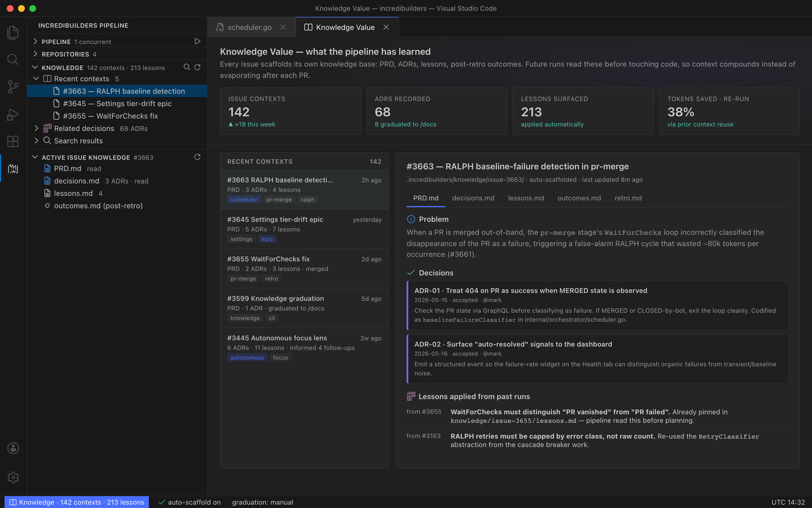Switch to the outcomes.md detail tab
Image resolution: width=812 pixels, height=508 pixels.
(579, 198)
